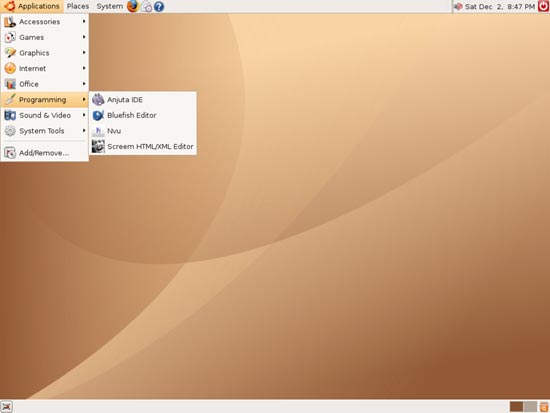The image size is (550, 413).
Task: Switch to the second workspace
Action: [530, 407]
